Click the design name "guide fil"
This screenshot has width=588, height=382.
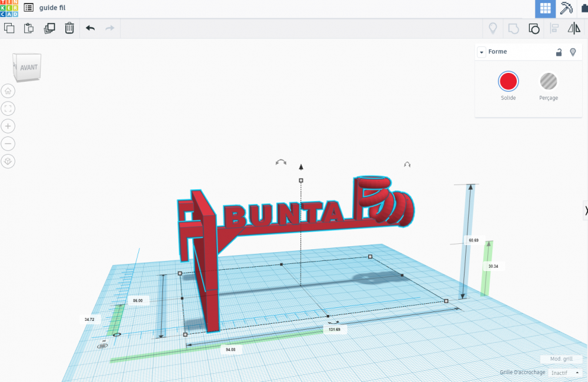[x=52, y=8]
